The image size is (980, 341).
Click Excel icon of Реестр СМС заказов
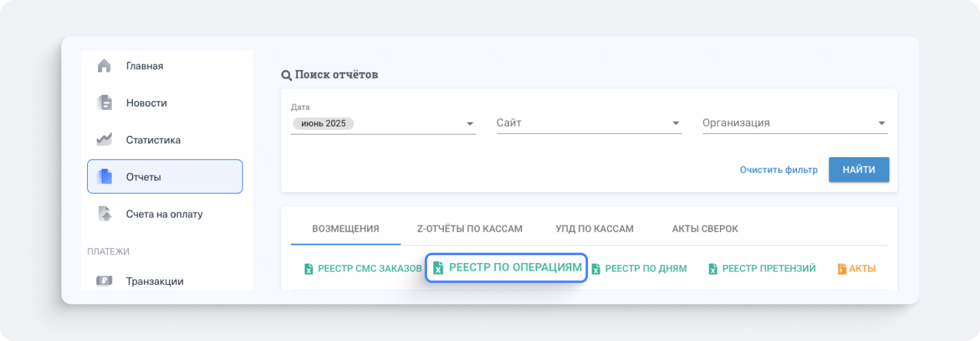(309, 268)
